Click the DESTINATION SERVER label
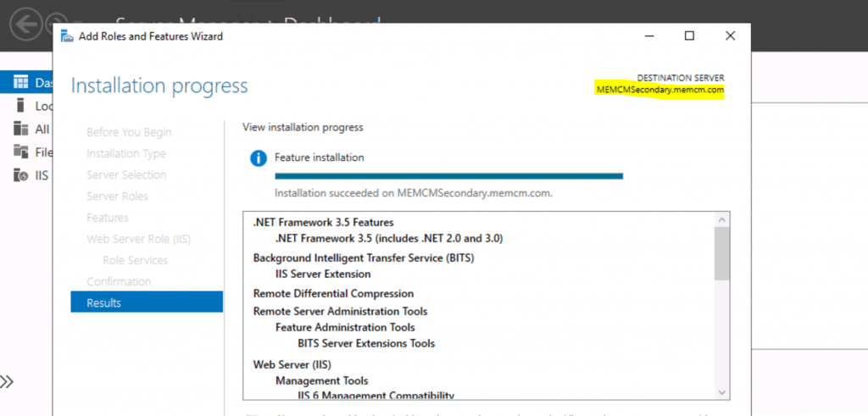This screenshot has width=868, height=416. pos(681,78)
